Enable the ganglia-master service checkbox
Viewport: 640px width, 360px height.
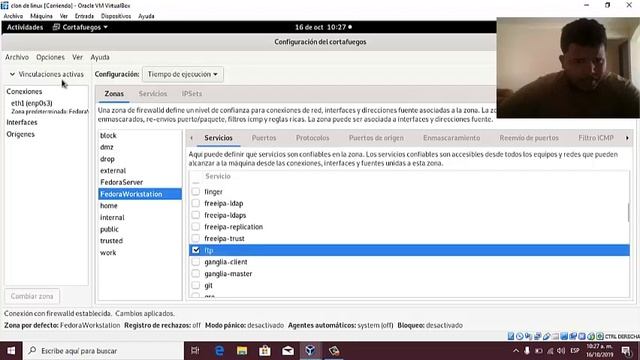(196, 273)
